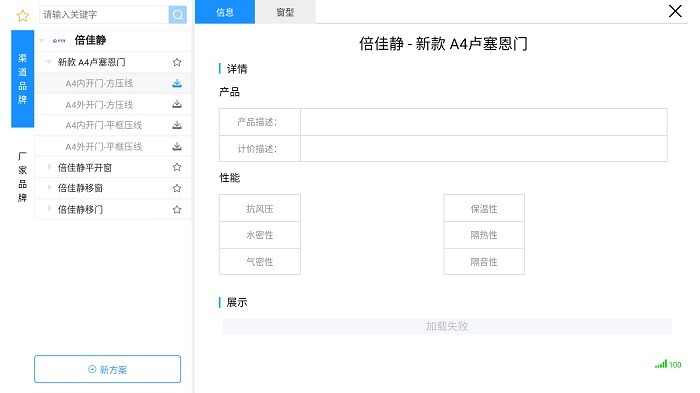Select the 新款 A4卢塞恩门 tree row

114,62
